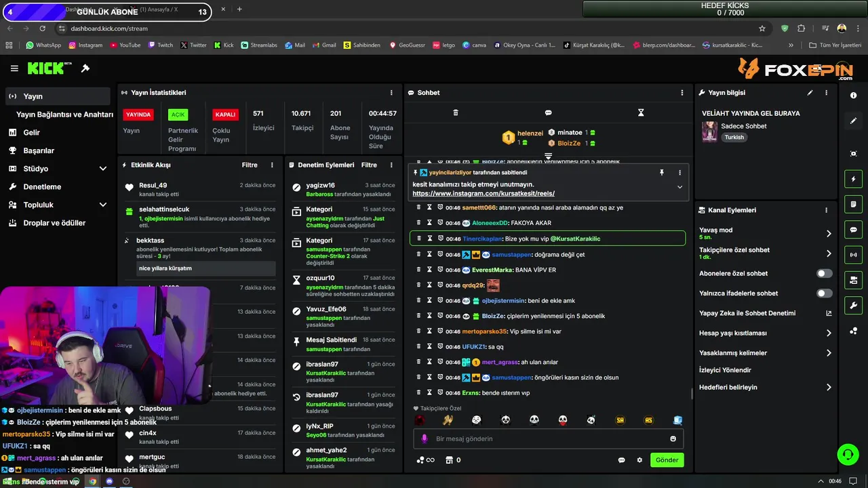Open Etkinlik Akışı three-dot menu
The image size is (868, 488).
pyautogui.click(x=272, y=165)
